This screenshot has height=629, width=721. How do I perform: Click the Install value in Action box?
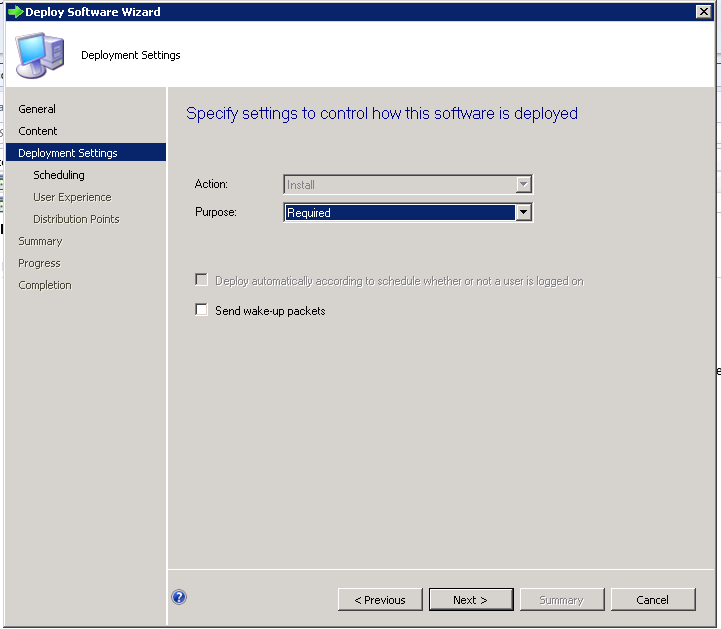(x=400, y=184)
